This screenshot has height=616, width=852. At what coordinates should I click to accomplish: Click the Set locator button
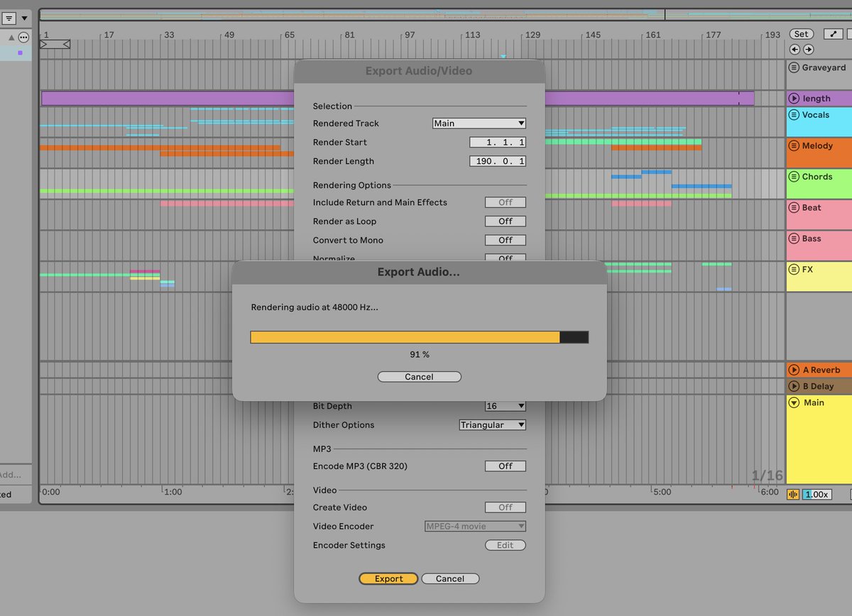(x=801, y=34)
